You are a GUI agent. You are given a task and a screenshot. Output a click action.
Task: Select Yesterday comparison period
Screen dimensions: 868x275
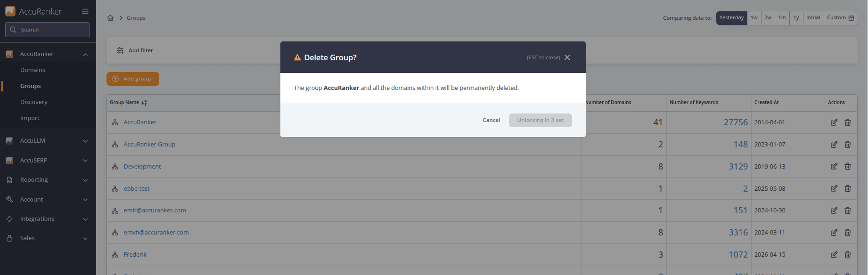pyautogui.click(x=731, y=18)
